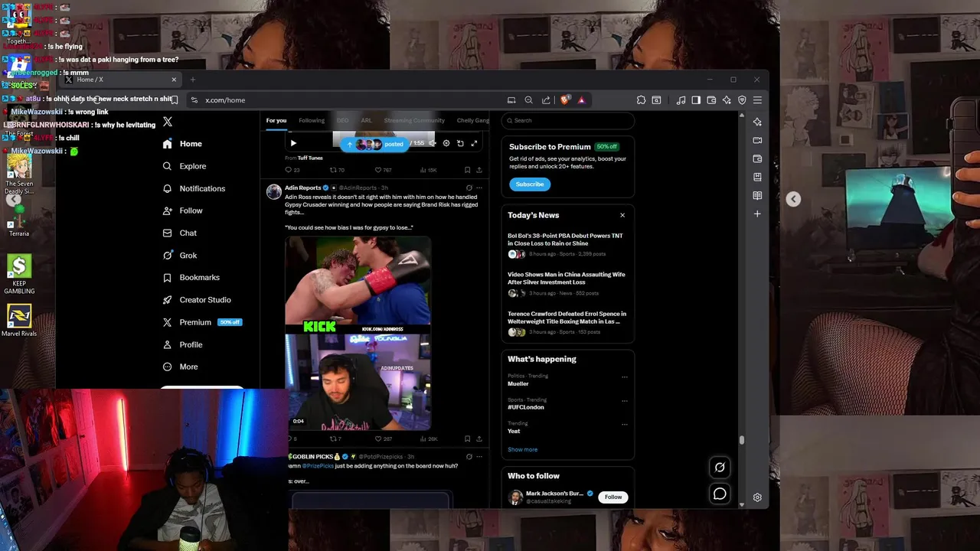Share the Tuff Tunes post
The width and height of the screenshot is (980, 551).
[x=479, y=170]
